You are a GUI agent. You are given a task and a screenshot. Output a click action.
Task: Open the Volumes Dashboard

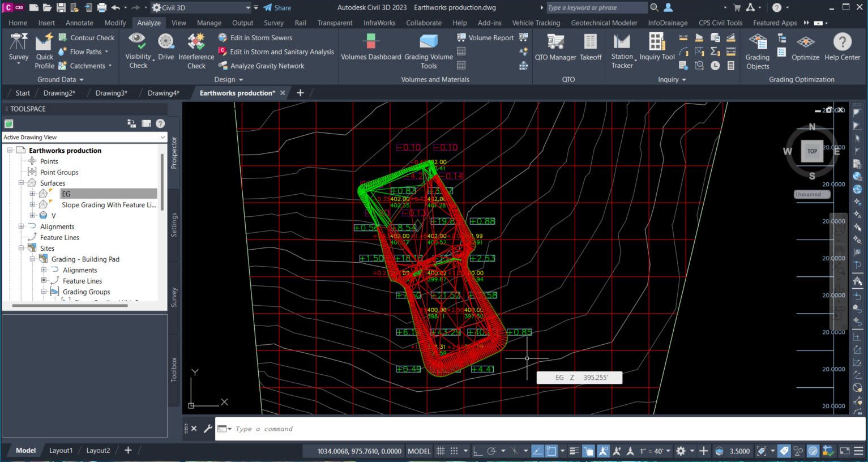[x=371, y=47]
